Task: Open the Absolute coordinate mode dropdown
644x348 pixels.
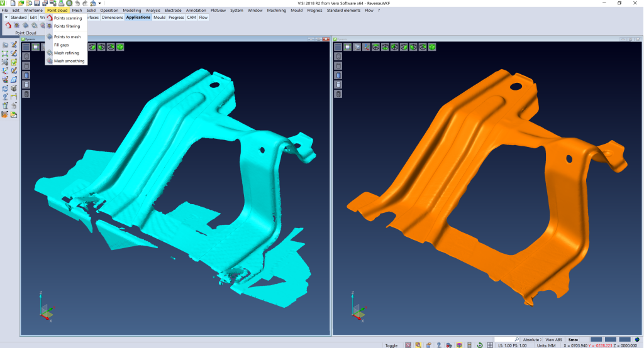Action: coord(531,339)
